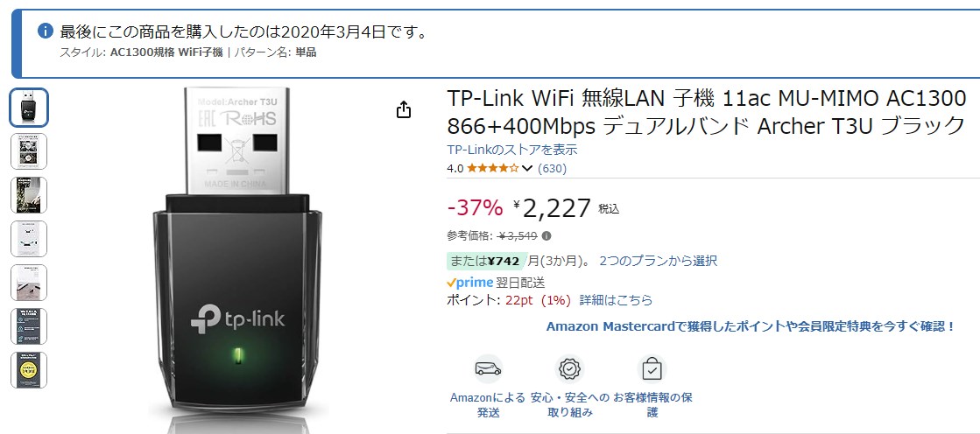Visit the TP-Linkのストアを表示 link
Screen dimensions: 980x434
pyautogui.click(x=512, y=150)
